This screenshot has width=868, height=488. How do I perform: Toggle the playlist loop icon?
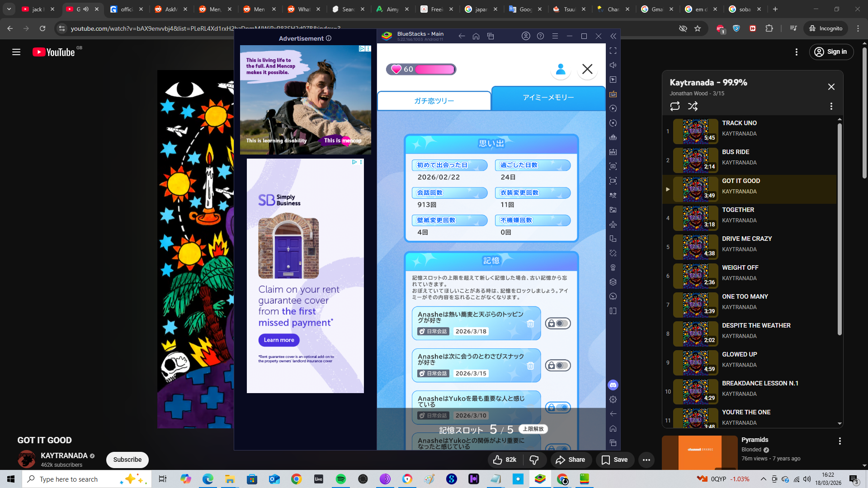point(675,106)
